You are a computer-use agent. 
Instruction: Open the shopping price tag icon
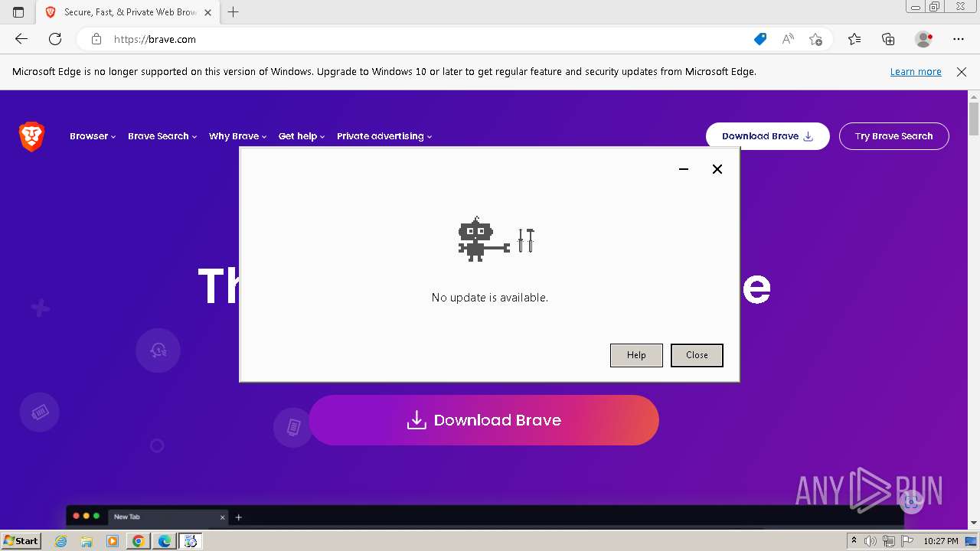point(760,39)
